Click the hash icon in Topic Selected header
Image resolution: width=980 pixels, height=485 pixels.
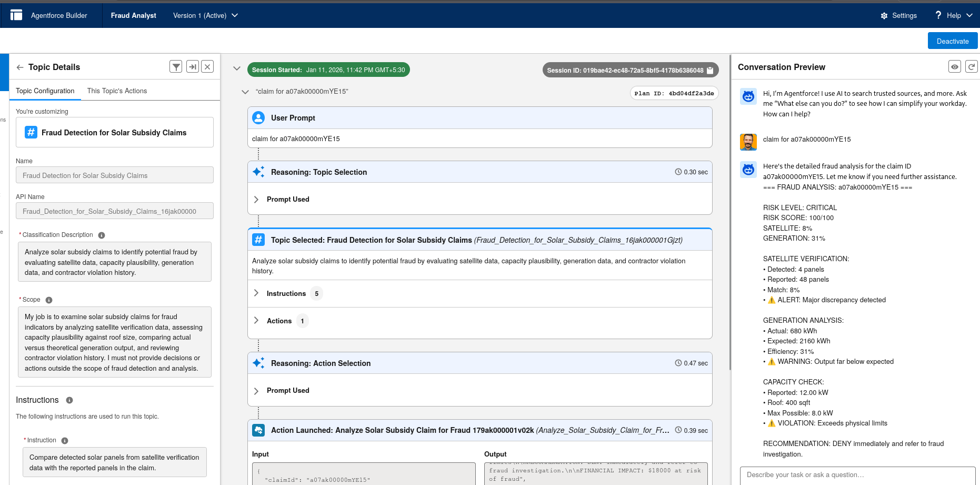(x=258, y=240)
